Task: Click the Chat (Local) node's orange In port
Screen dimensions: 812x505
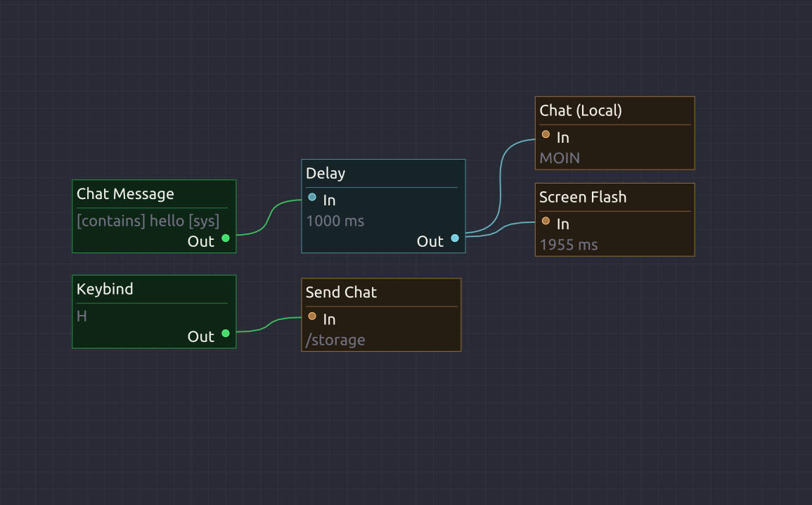Action: (546, 134)
